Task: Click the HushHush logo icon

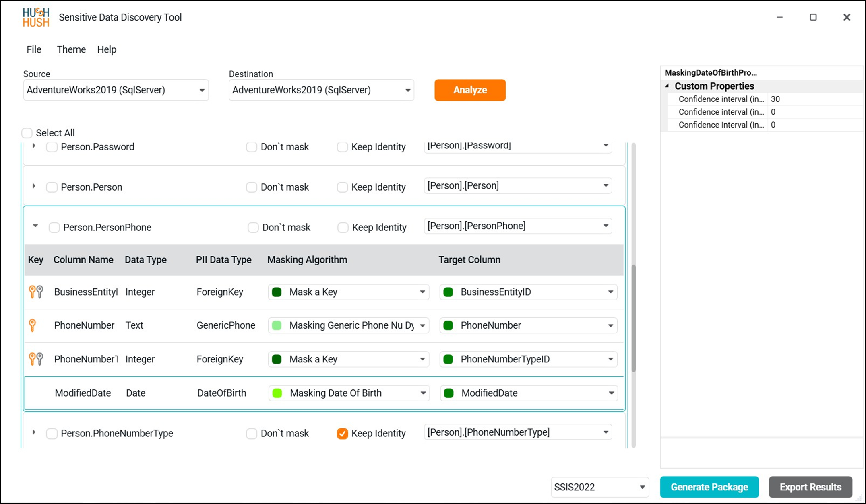Action: 36,17
